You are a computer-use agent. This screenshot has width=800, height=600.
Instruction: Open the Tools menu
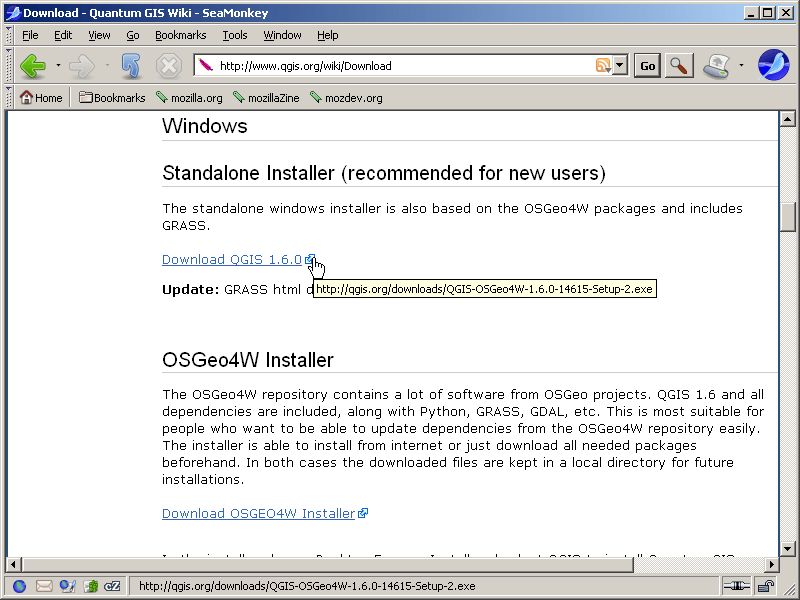(235, 35)
